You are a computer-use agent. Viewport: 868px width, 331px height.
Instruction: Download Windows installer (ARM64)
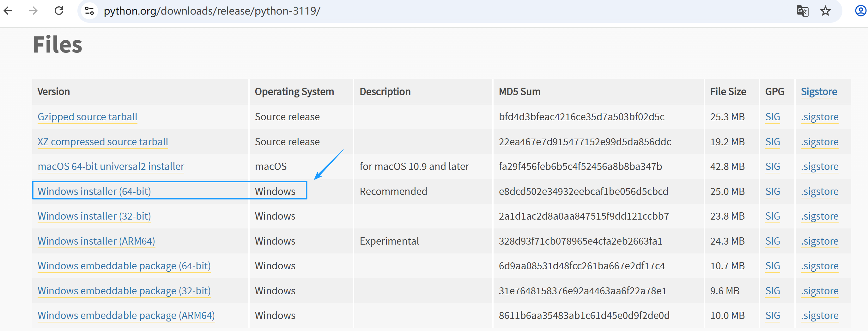(x=96, y=241)
